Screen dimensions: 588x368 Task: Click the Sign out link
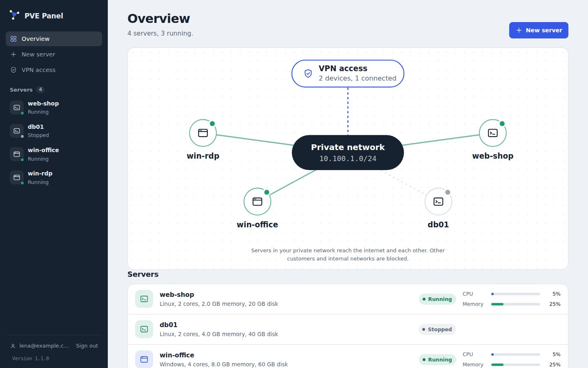tap(87, 346)
